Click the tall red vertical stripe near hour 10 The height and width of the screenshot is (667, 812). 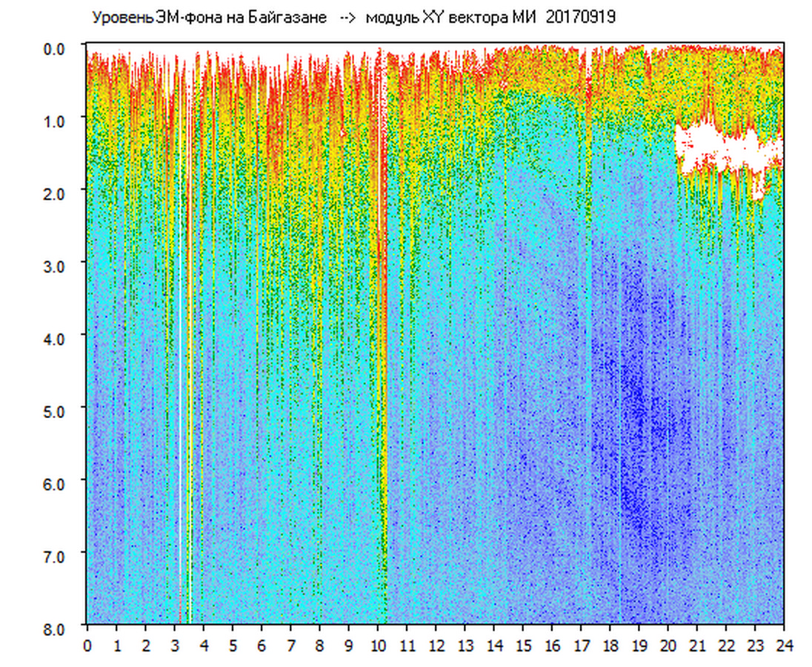click(x=382, y=296)
